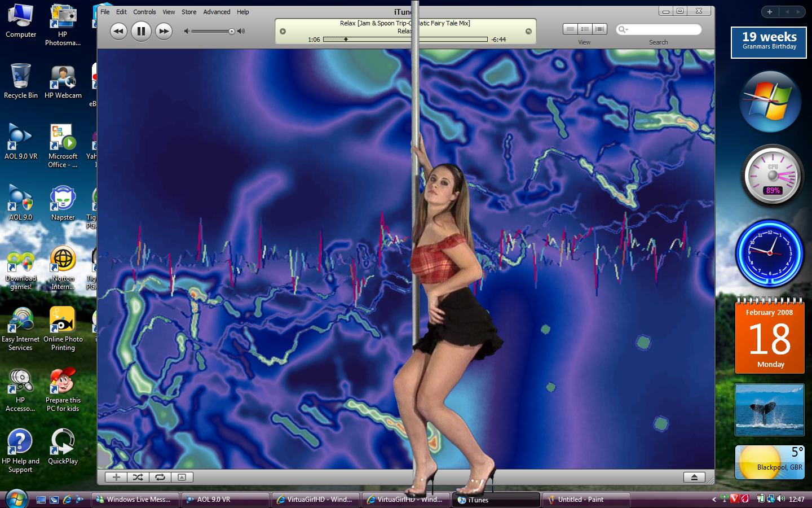The height and width of the screenshot is (508, 812).
Task: Click the sidebar add gadgets plus button
Action: click(x=769, y=11)
